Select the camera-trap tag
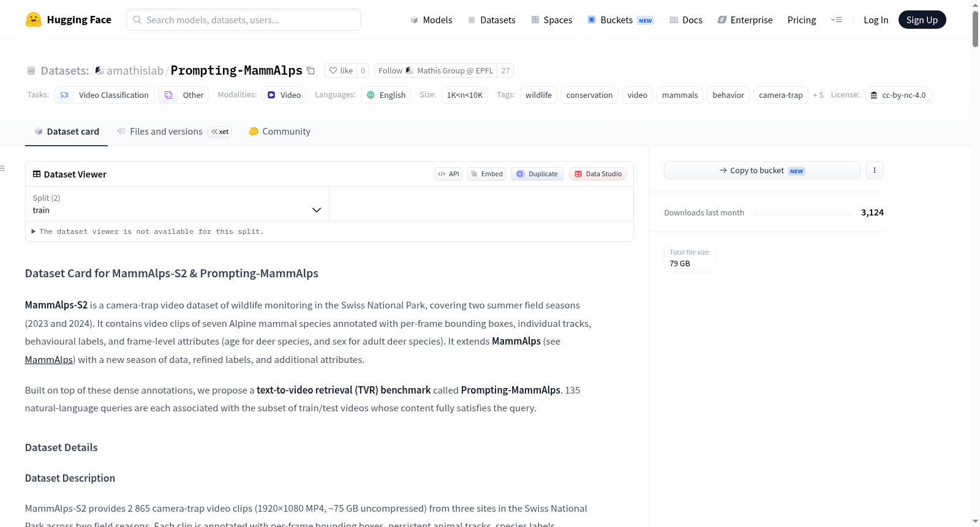980x527 pixels. pyautogui.click(x=780, y=95)
